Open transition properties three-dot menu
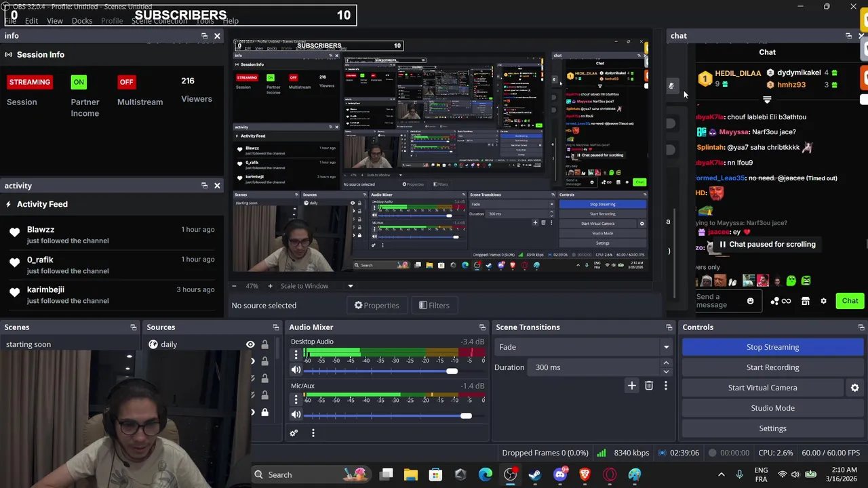This screenshot has width=868, height=488. click(665, 386)
